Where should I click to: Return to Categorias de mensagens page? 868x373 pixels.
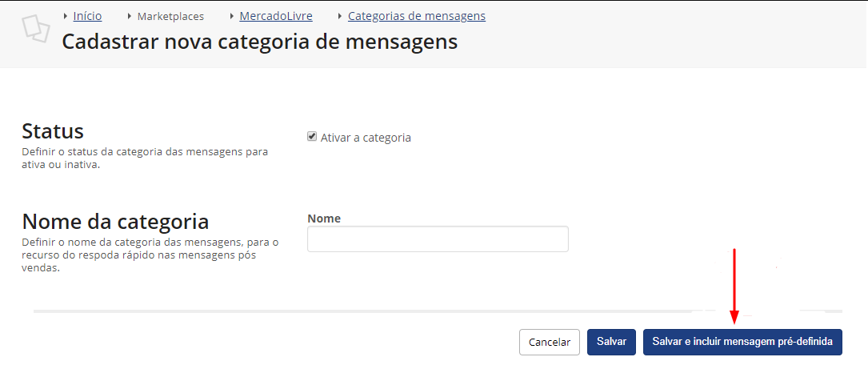417,17
